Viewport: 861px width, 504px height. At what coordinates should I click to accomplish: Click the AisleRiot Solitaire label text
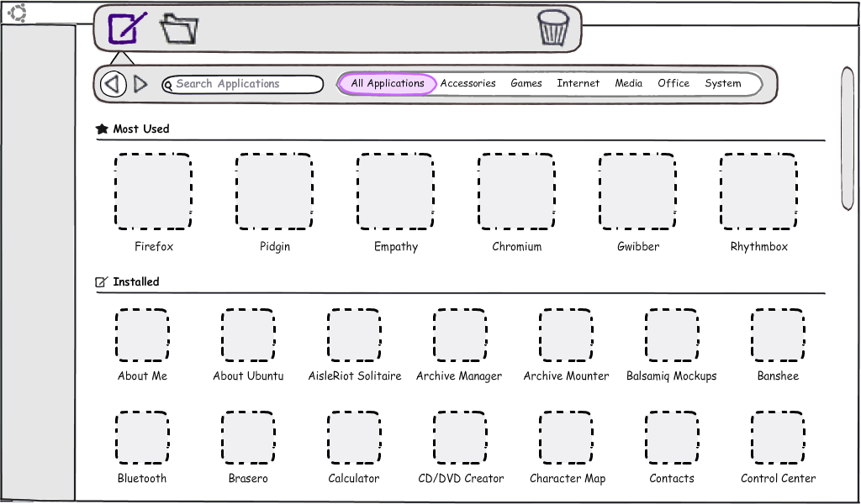[x=355, y=376]
